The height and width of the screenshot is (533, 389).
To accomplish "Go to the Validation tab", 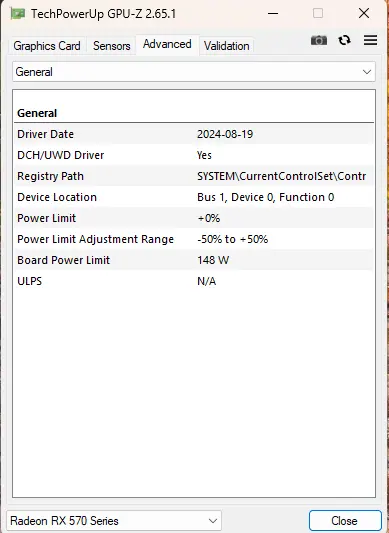I will pos(226,46).
